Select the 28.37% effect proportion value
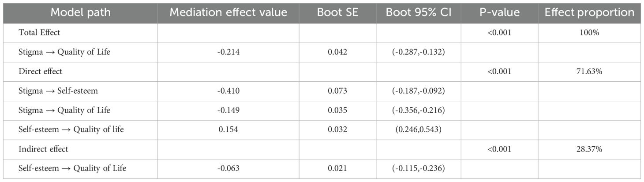 [x=589, y=149]
